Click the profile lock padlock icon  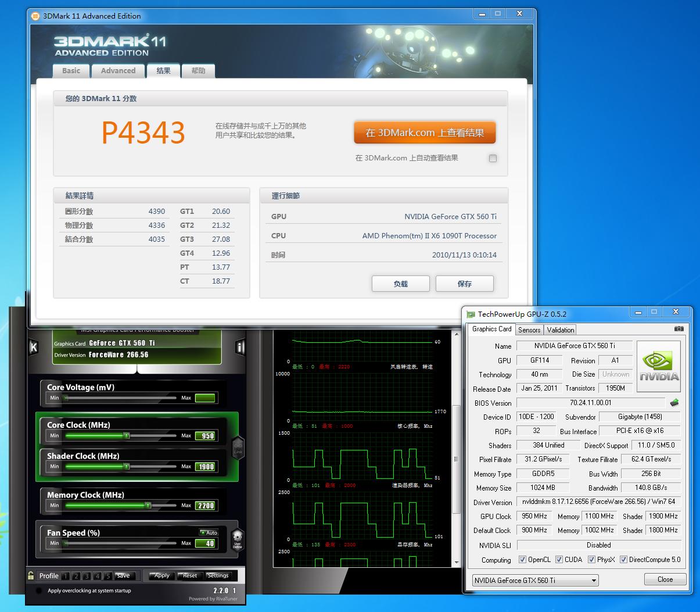(31, 575)
